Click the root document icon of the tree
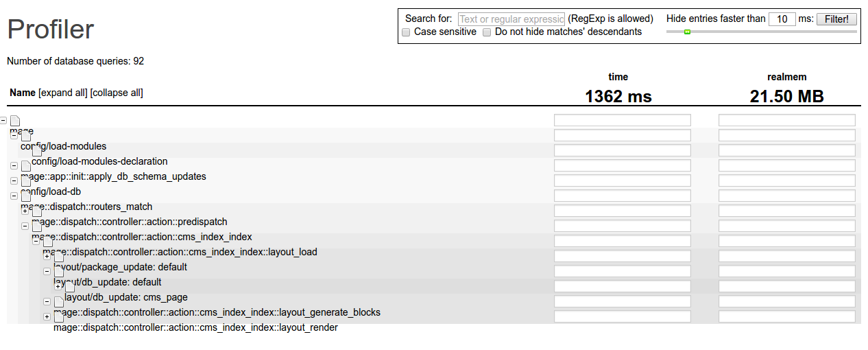The width and height of the screenshot is (868, 350). click(15, 121)
